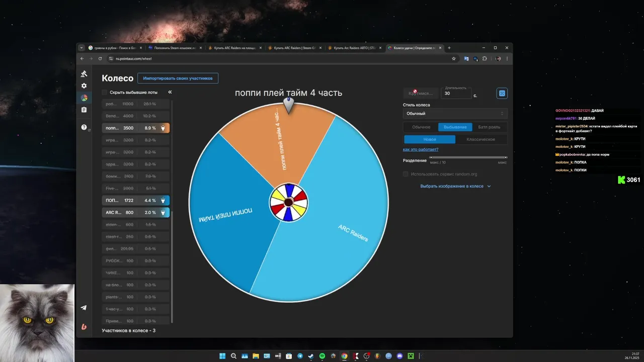Screen dimensions: 644x362
Task: Switch to 'Купить ARC Raiders на площадке' tab
Action: coord(234,48)
